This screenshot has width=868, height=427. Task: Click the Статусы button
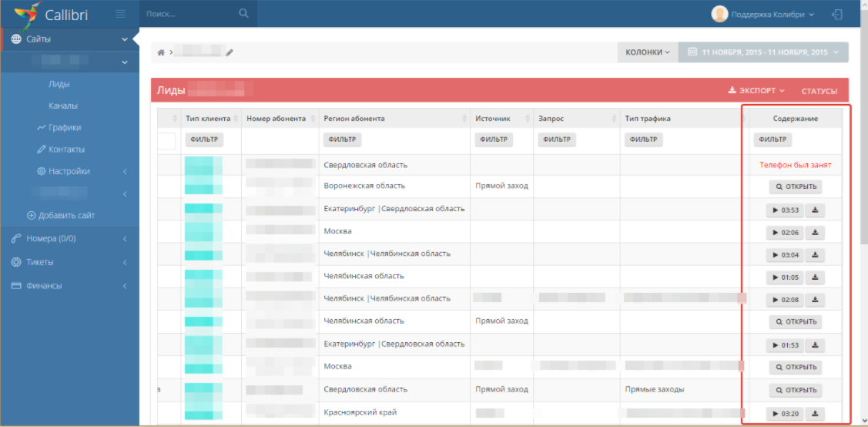[819, 92]
